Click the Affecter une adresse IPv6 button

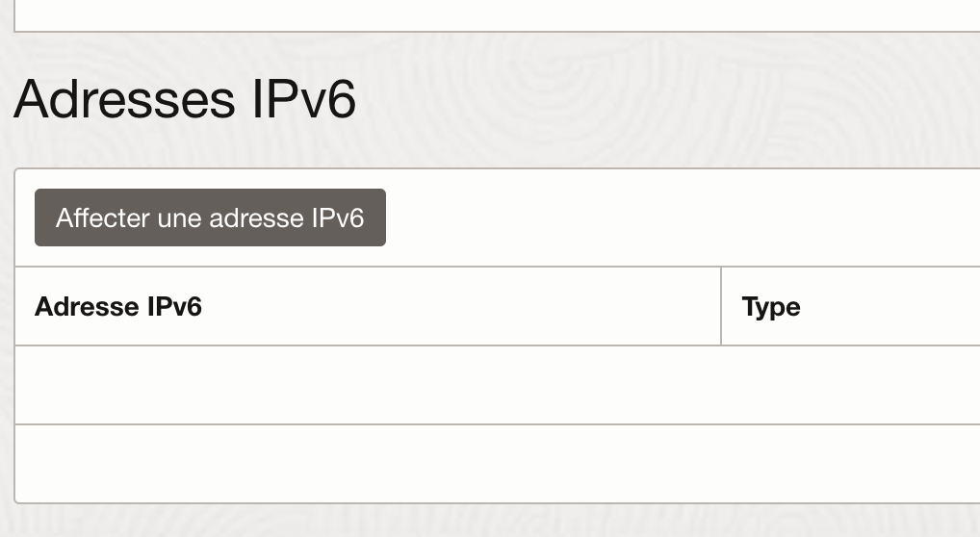pos(210,217)
